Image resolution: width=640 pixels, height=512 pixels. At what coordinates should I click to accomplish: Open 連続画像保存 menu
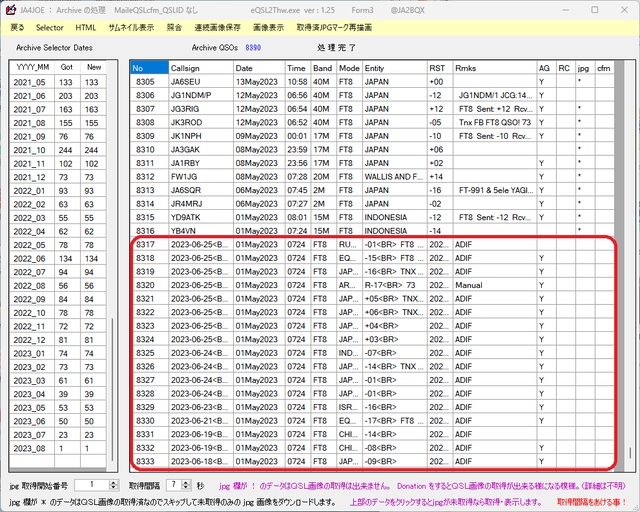coord(218,28)
